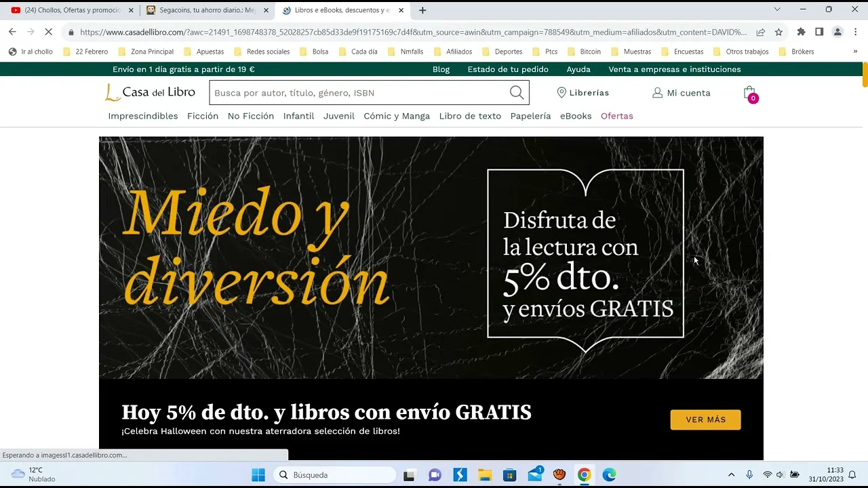Open the Windows notification bell
This screenshot has width=868, height=488.
point(852,474)
